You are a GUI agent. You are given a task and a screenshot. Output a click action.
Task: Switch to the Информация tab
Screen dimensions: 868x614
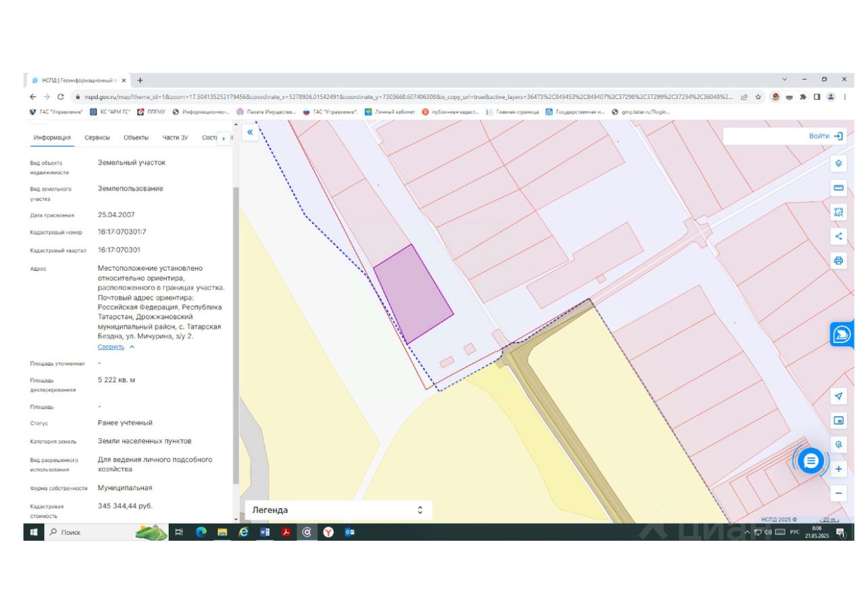pyautogui.click(x=52, y=137)
